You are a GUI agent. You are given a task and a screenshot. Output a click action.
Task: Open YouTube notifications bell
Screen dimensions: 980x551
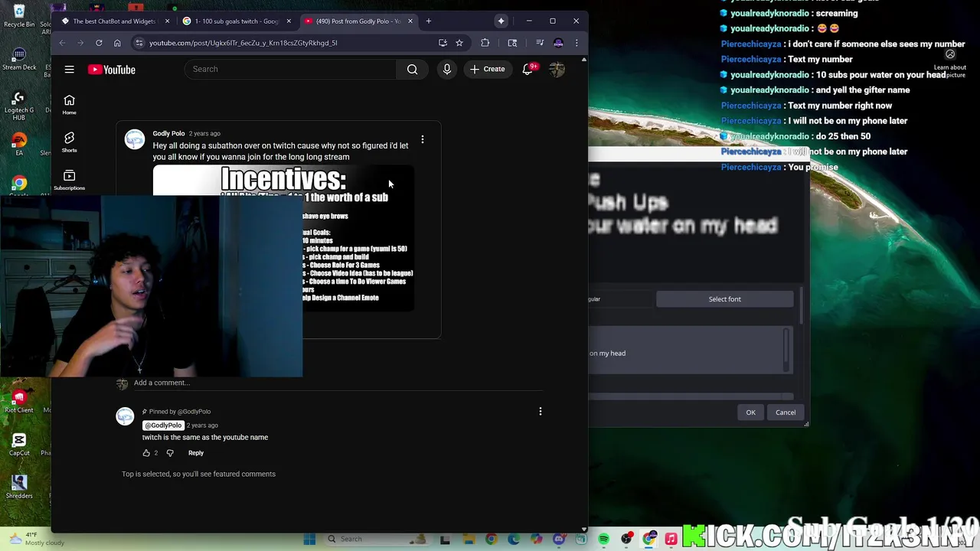pyautogui.click(x=528, y=70)
